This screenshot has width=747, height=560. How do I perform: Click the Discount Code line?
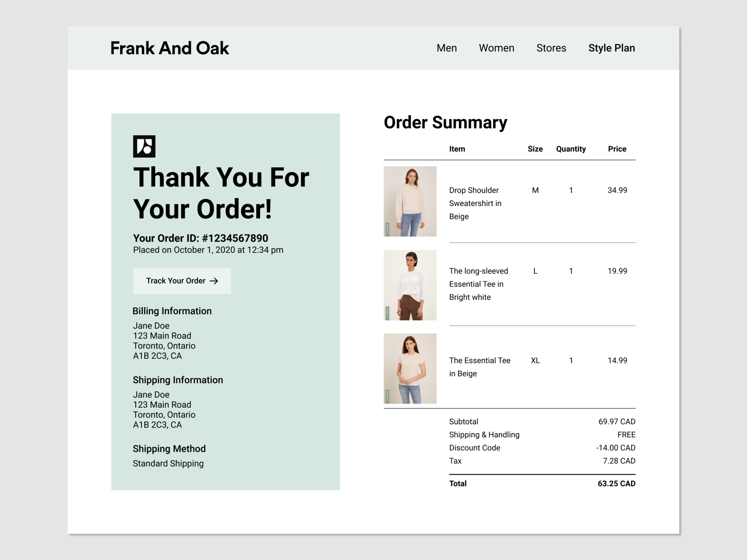tap(475, 448)
